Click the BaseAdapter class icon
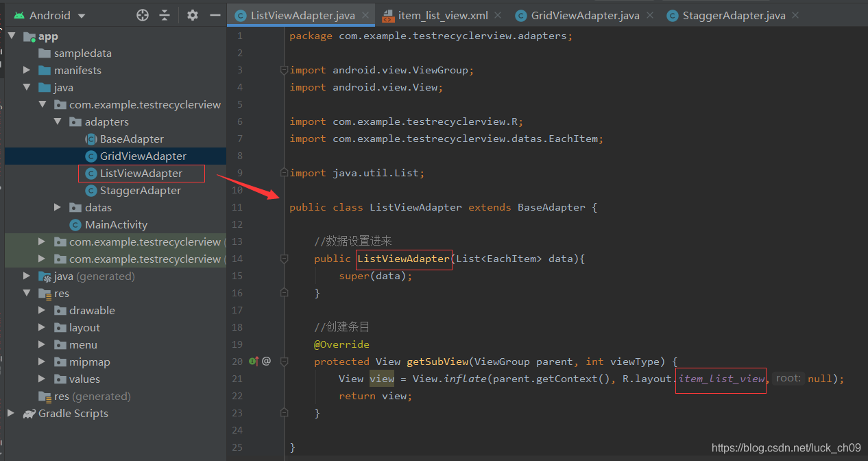Viewport: 868px width, 461px height. click(x=91, y=139)
